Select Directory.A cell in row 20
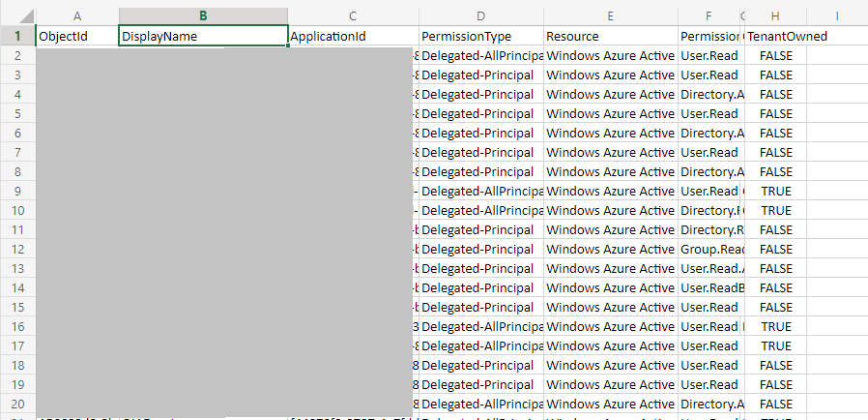The width and height of the screenshot is (868, 420). pos(709,404)
